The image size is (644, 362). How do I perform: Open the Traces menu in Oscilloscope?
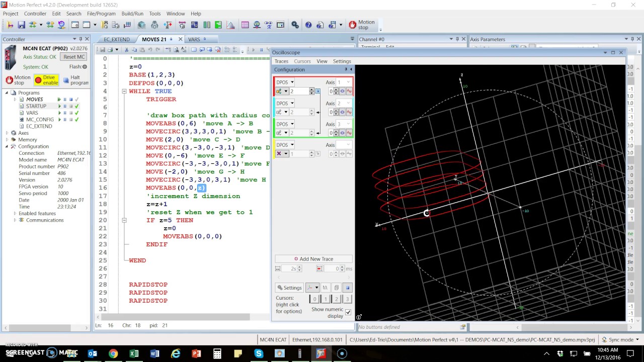281,61
